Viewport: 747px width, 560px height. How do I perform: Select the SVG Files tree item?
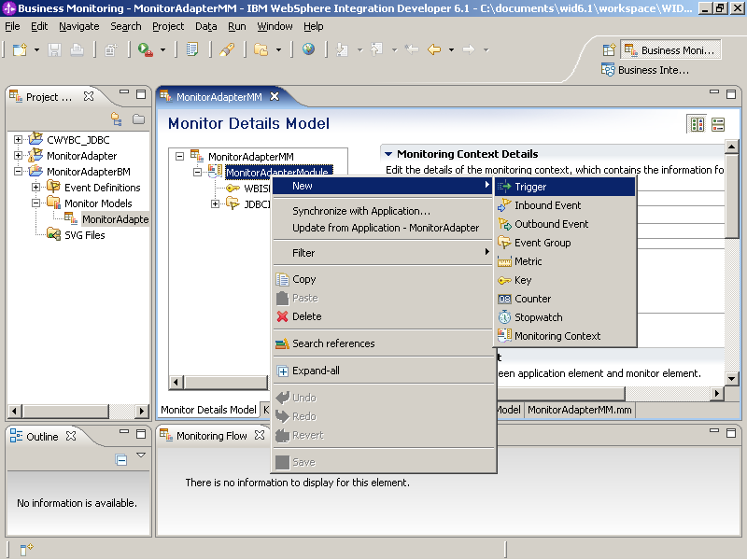[84, 235]
